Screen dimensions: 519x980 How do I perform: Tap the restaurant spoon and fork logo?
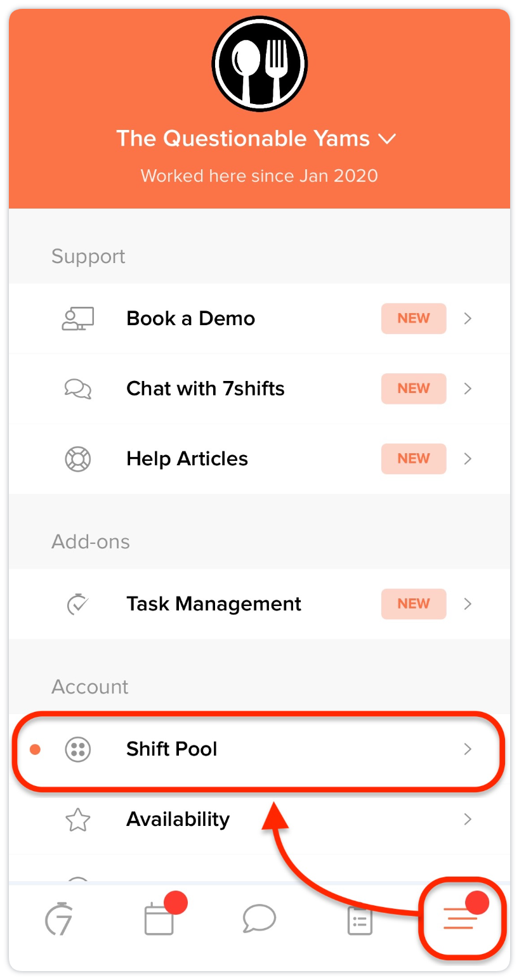coord(259,64)
